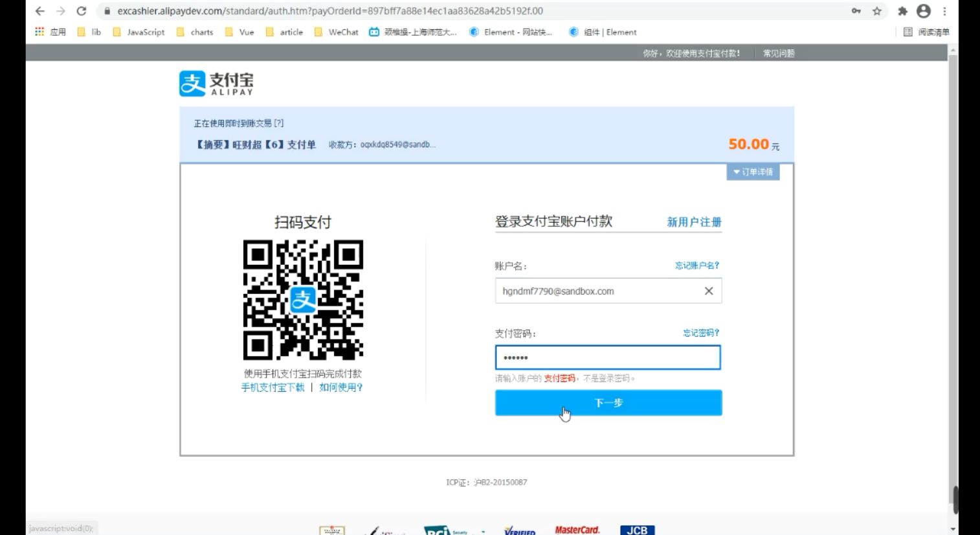Image resolution: width=980 pixels, height=535 pixels.
Task: Click the [?] help next to 即时到账交易
Action: click(278, 123)
